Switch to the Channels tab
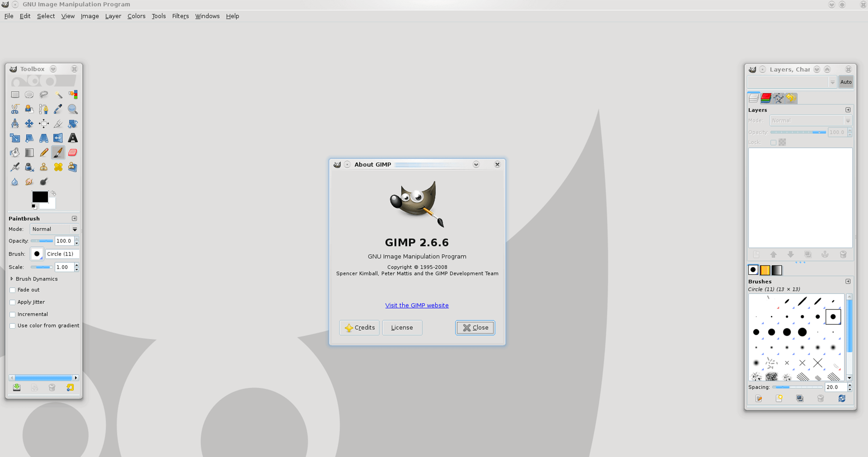 pos(766,98)
